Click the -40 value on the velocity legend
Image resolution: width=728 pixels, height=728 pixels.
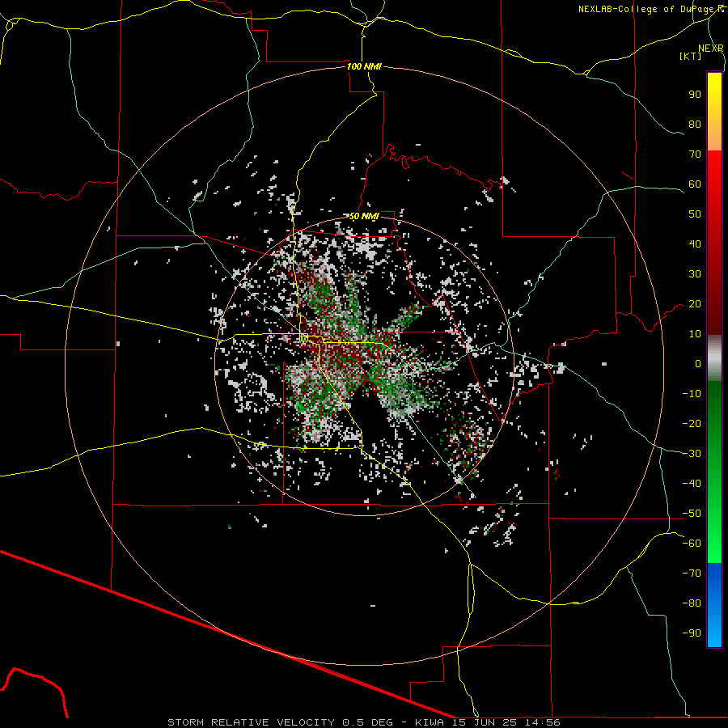[x=692, y=484]
